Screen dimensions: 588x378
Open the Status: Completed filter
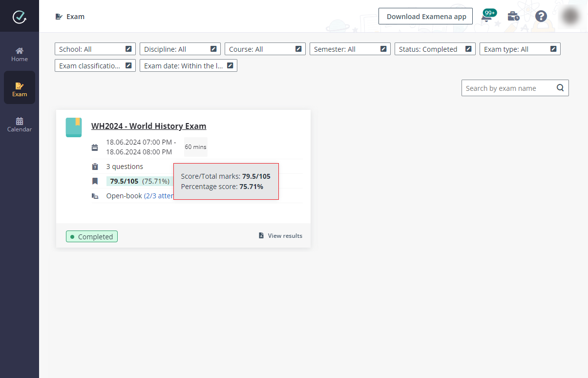coord(435,49)
